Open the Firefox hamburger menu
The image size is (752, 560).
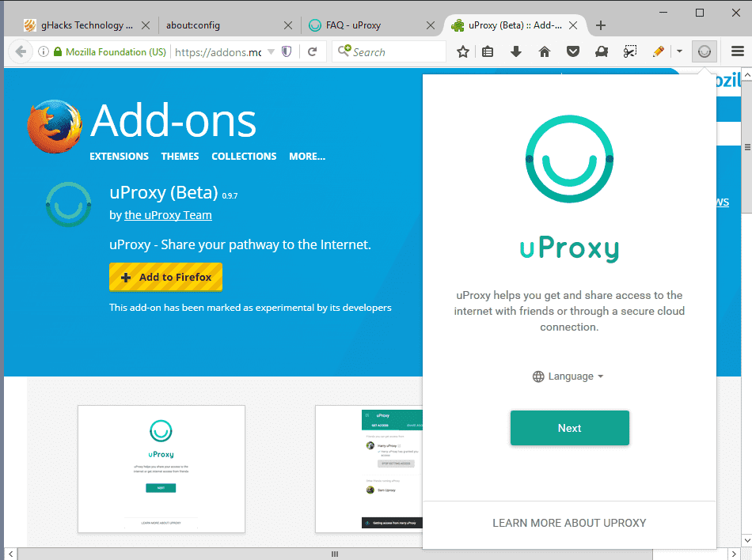(738, 51)
